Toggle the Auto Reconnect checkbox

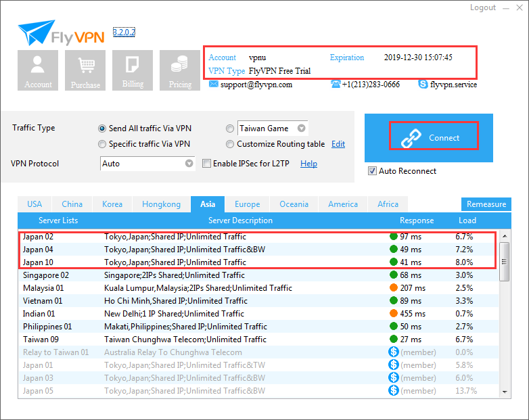[372, 171]
